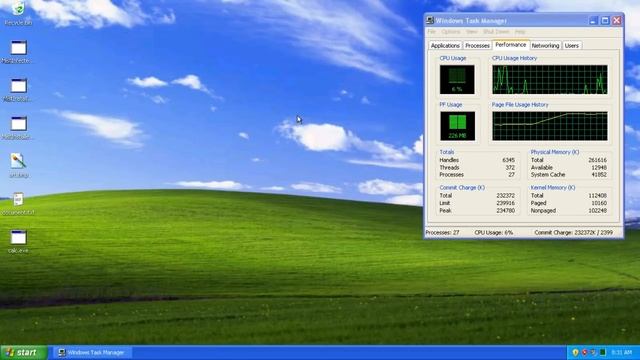This screenshot has width=640, height=360.
Task: Select Windows Task Manager taskbar button
Action: point(92,352)
